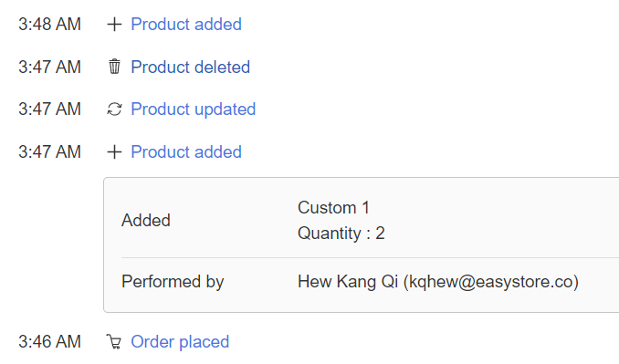The width and height of the screenshot is (619, 364).
Task: Click the Custom 1 product name
Action: pyautogui.click(x=333, y=208)
